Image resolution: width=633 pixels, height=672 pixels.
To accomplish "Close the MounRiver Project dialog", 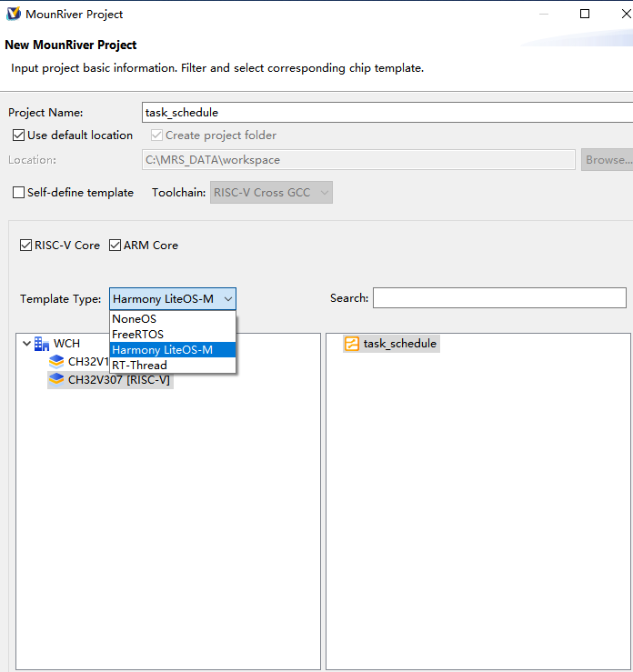I will (x=626, y=14).
